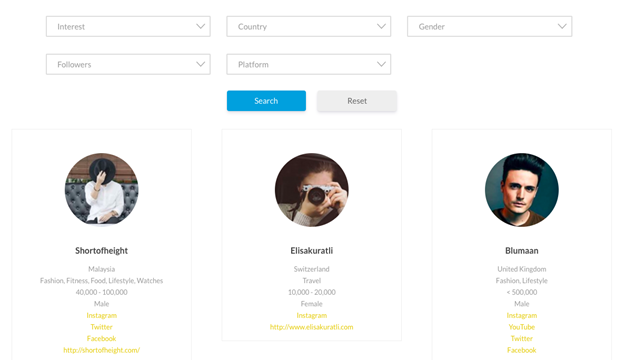This screenshot has width=624, height=360.
Task: Open the Gender filter dropdown
Action: (x=489, y=26)
